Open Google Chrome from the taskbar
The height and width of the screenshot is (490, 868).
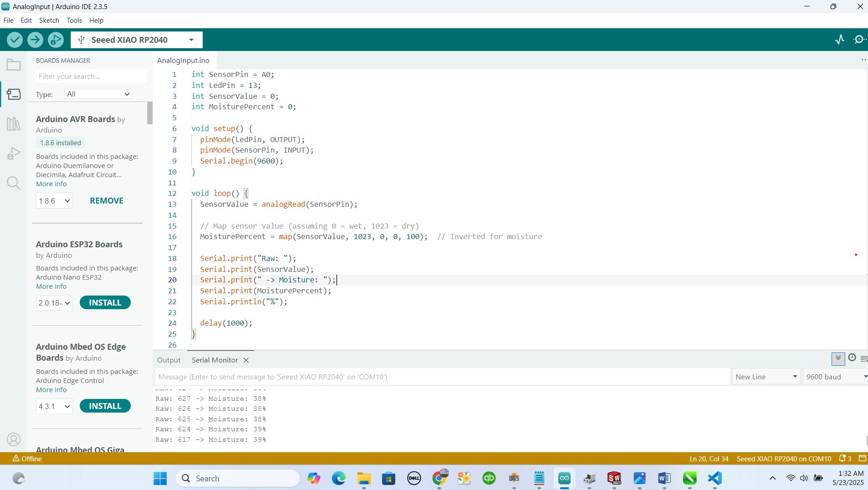439,478
